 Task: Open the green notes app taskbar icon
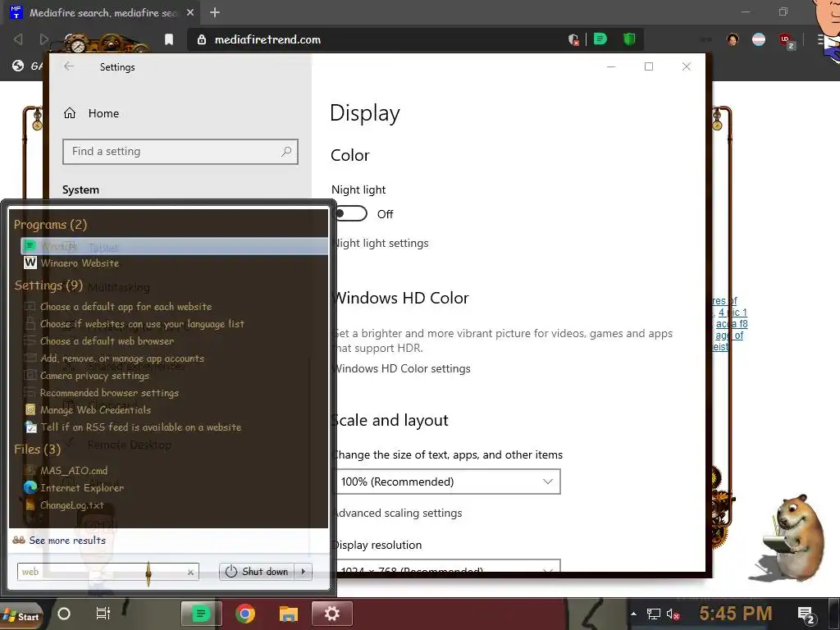202,614
